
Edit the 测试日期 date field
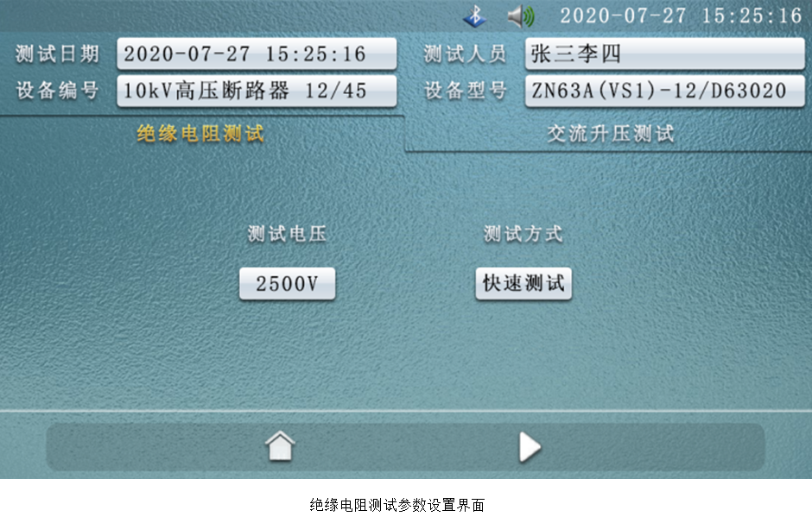pos(257,54)
